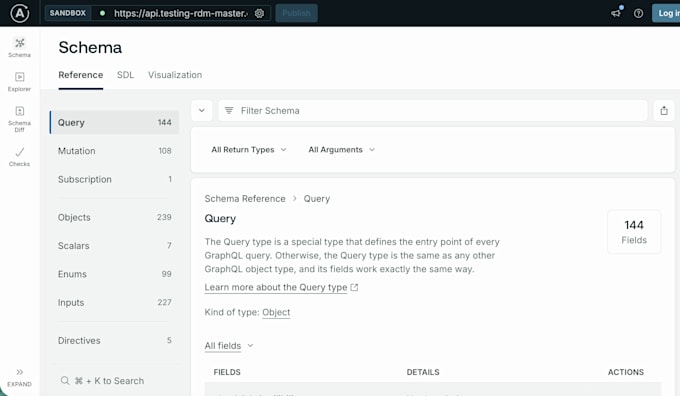Screen dimensions: 680x396
Task: Click the DETAILS column header
Action: pyautogui.click(x=423, y=372)
